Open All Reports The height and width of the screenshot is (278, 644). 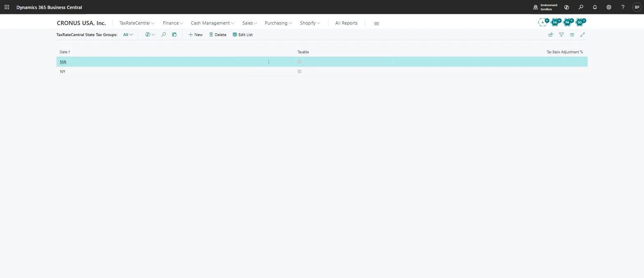(346, 23)
